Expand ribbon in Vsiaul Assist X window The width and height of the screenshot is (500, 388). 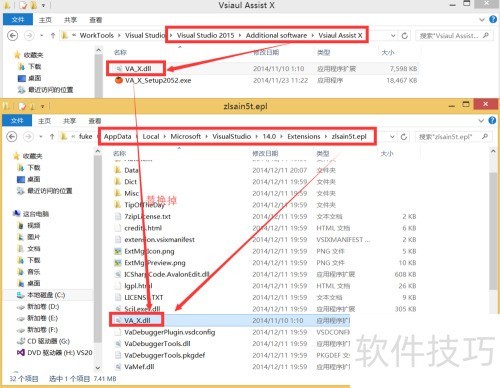[482, 20]
